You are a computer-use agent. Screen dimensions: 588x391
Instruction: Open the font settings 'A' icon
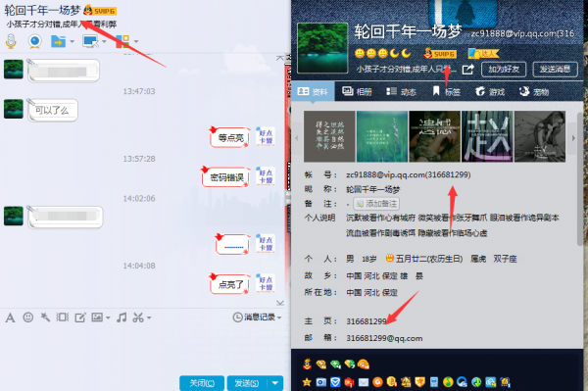(x=10, y=318)
